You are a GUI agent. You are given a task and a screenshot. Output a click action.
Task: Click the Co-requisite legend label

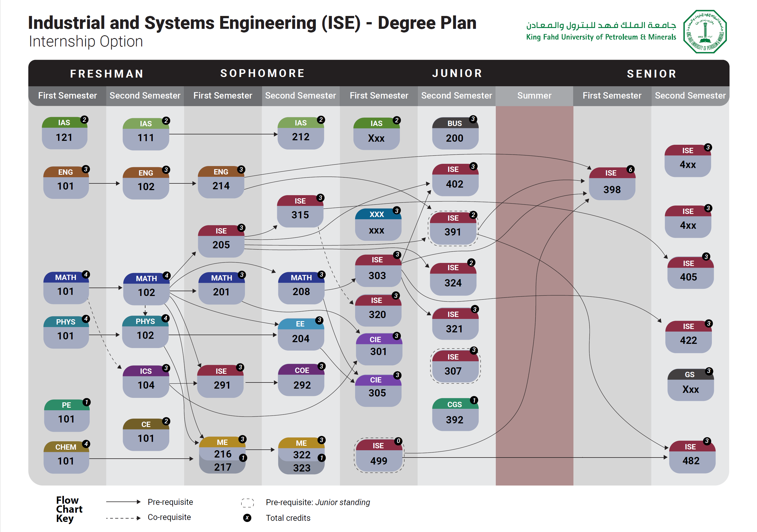click(x=169, y=517)
